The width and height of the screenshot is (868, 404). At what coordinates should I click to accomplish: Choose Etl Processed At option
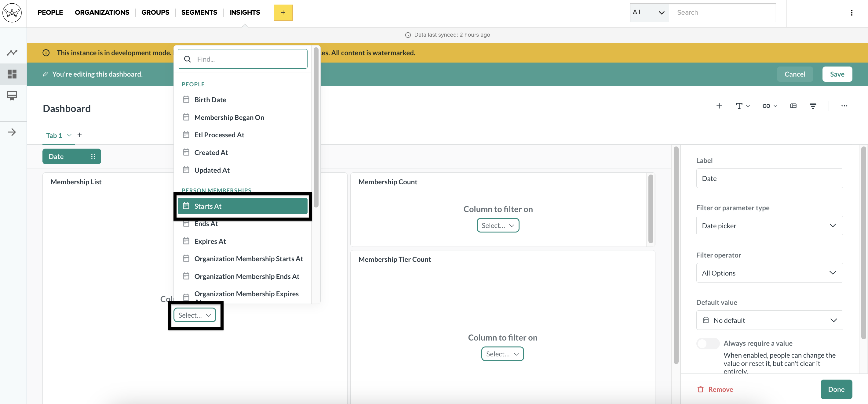[x=242, y=135]
